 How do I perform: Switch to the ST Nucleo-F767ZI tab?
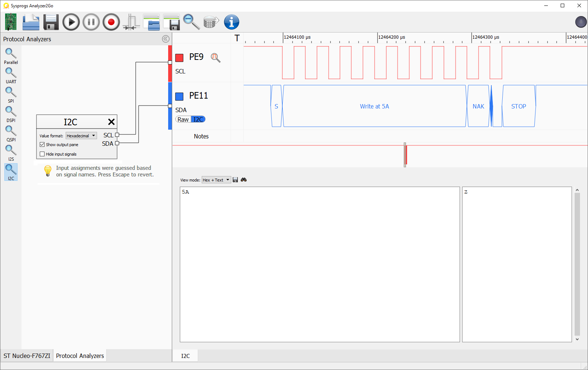(x=27, y=355)
